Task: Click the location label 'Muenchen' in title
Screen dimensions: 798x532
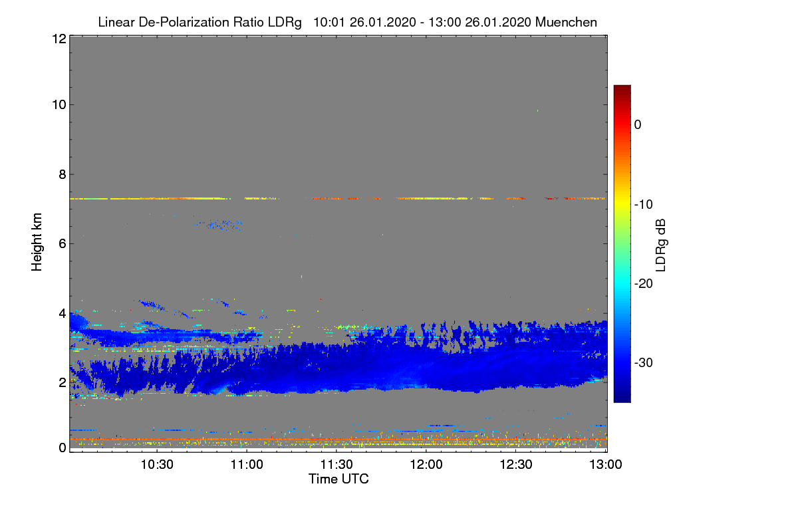Action: click(566, 22)
